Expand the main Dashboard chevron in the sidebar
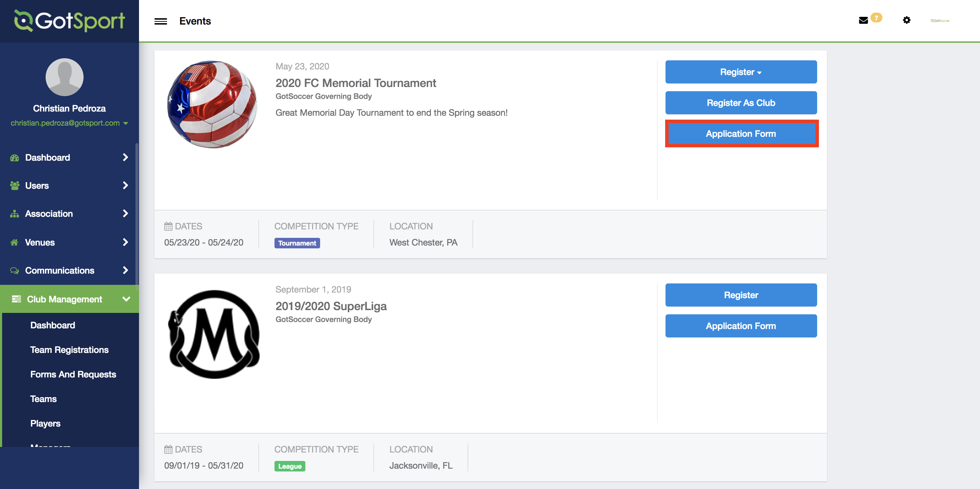 pyautogui.click(x=125, y=157)
